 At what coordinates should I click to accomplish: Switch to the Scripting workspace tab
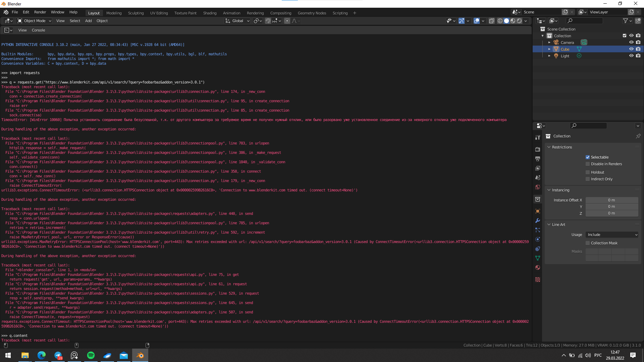coord(340,13)
